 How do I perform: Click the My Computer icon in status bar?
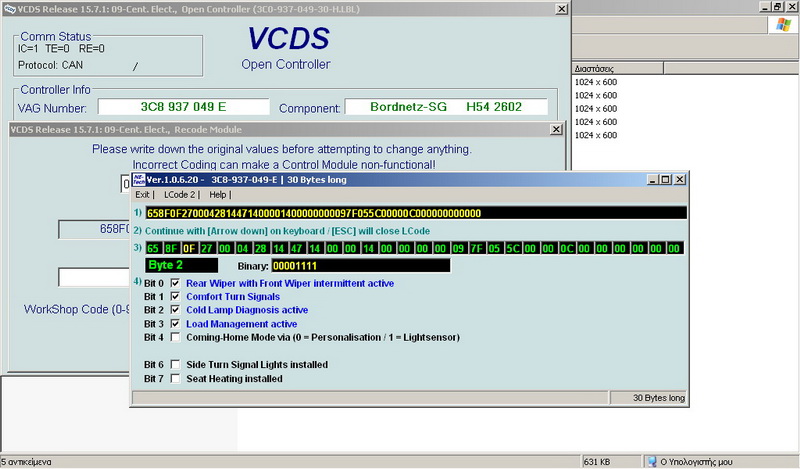click(652, 462)
